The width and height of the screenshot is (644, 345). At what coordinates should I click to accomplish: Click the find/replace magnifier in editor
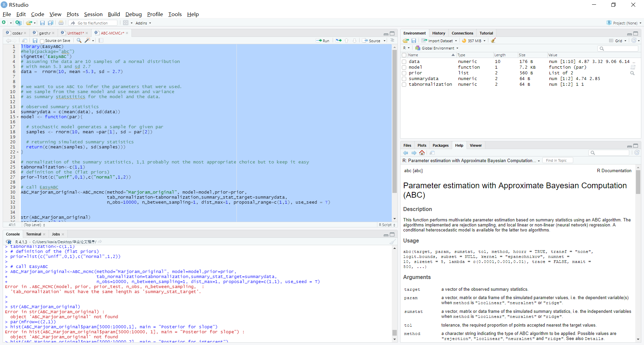[79, 41]
